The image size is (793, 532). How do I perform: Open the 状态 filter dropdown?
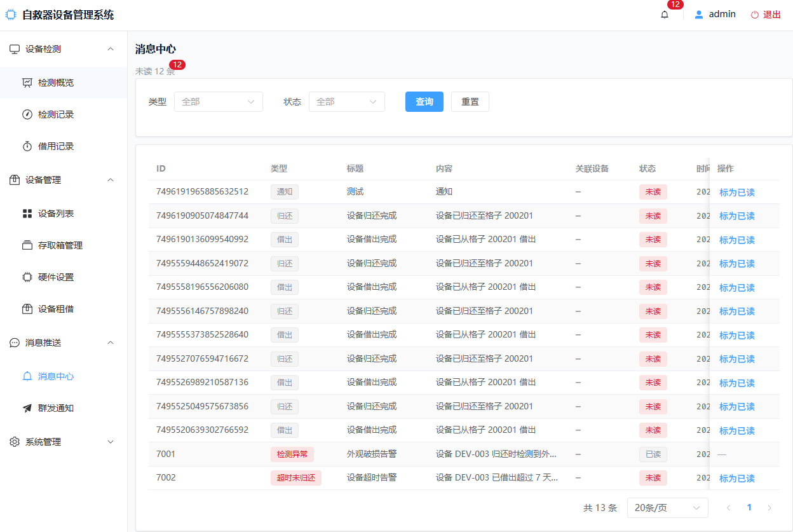pos(347,102)
